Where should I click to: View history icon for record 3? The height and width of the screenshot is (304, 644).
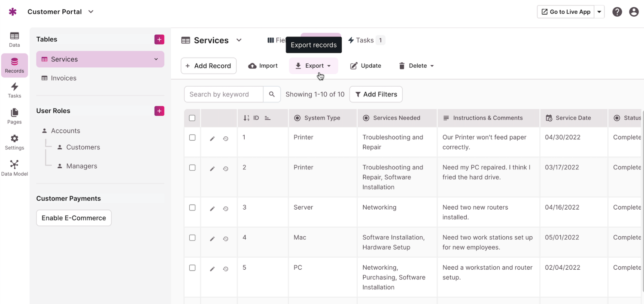coord(225,209)
